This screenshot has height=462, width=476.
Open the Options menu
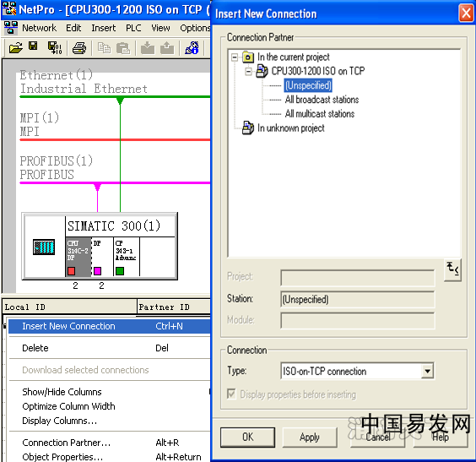coord(195,28)
